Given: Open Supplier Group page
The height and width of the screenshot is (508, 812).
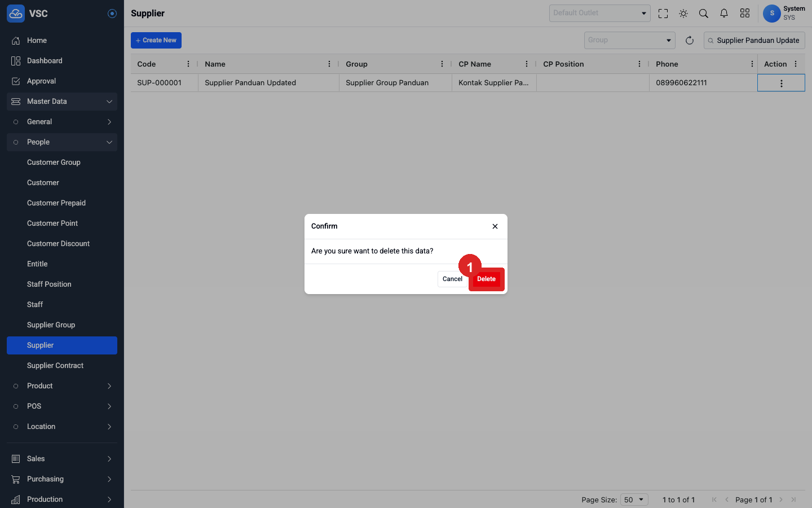Looking at the screenshot, I should point(62,325).
